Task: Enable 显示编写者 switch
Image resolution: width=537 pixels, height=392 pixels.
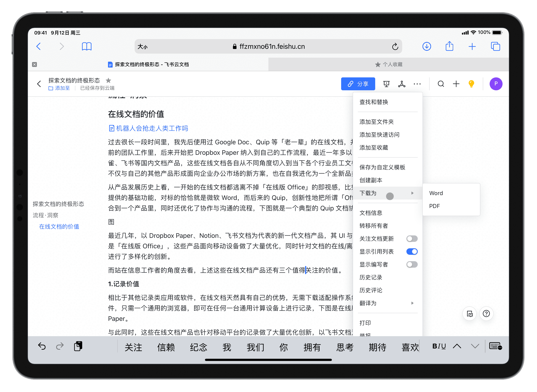Action: point(412,264)
